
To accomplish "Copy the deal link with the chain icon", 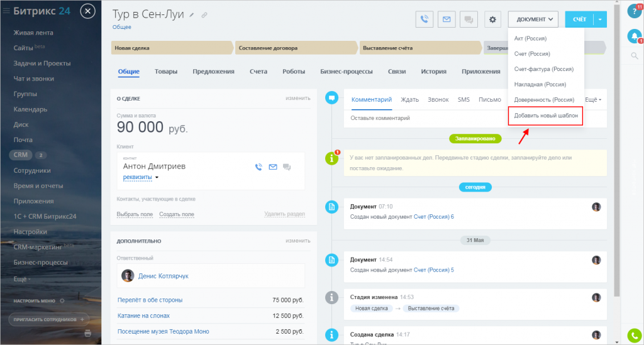I will [x=204, y=15].
